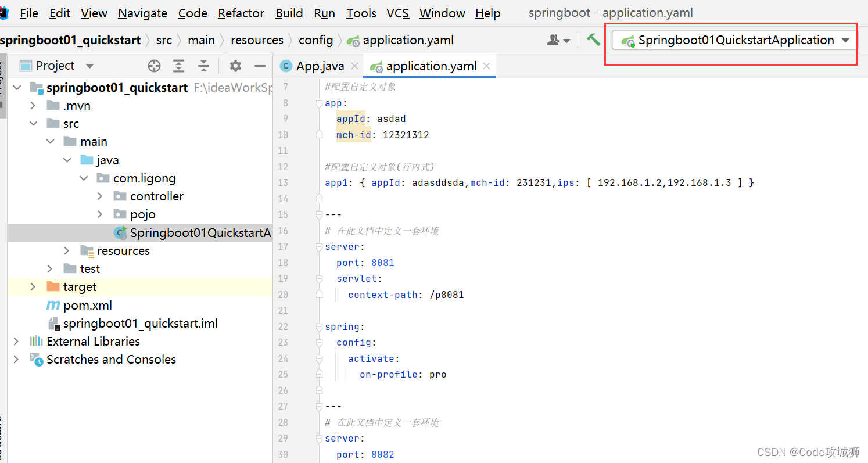Click the app1 inline object on line 13
The image size is (868, 463).
tap(539, 182)
